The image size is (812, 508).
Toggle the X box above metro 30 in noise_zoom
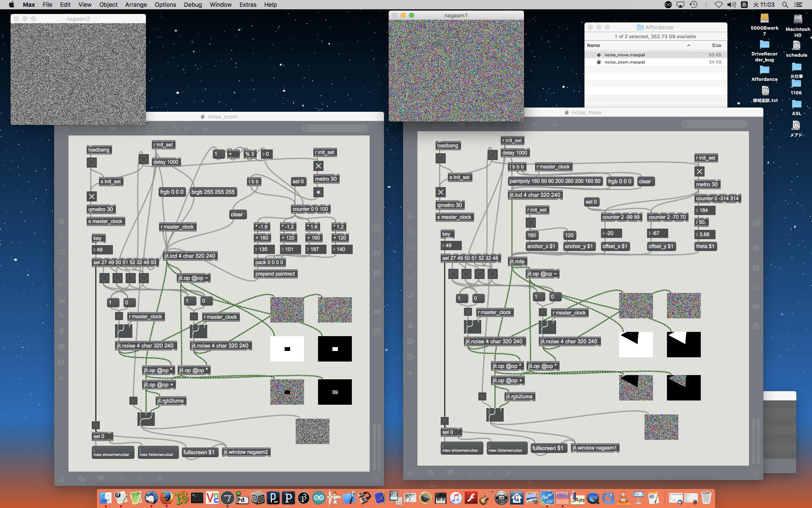point(318,166)
